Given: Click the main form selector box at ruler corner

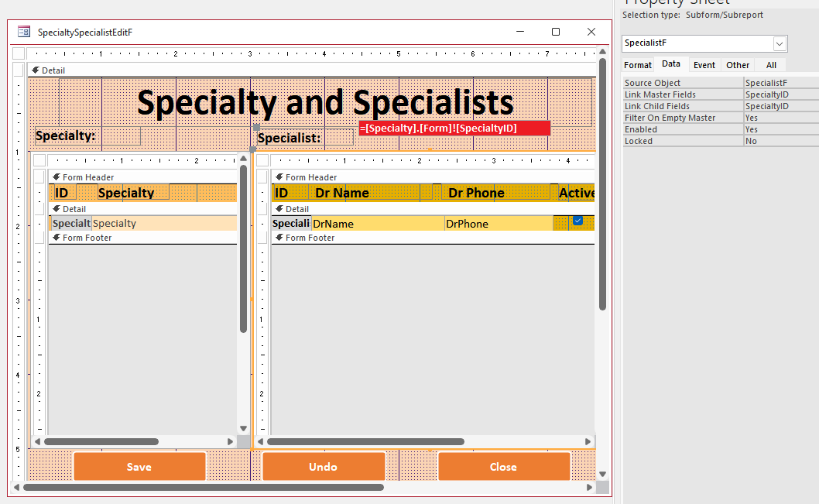Looking at the screenshot, I should click(19, 54).
